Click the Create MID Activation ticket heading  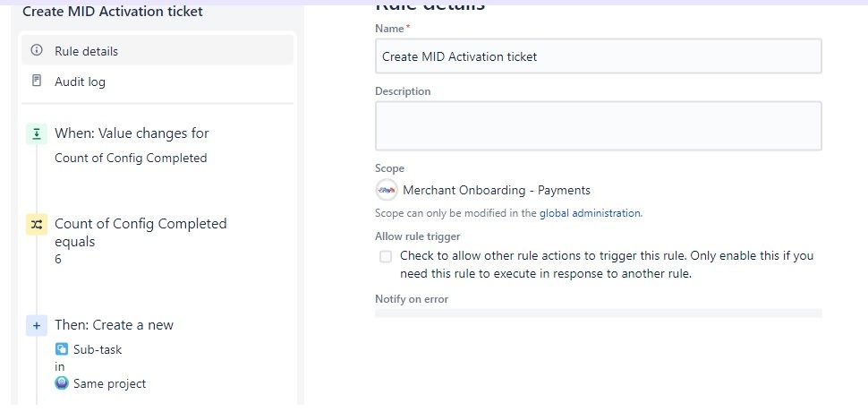[113, 11]
